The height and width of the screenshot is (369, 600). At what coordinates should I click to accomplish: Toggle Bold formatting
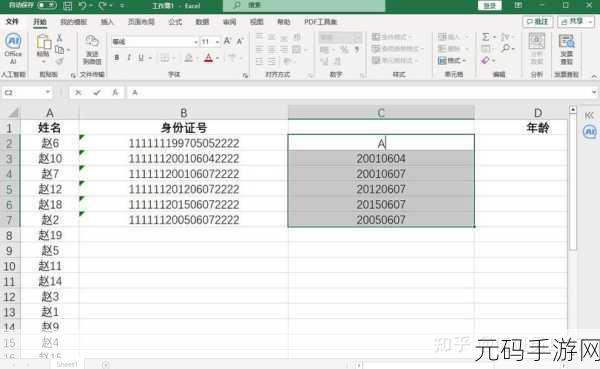pos(117,58)
